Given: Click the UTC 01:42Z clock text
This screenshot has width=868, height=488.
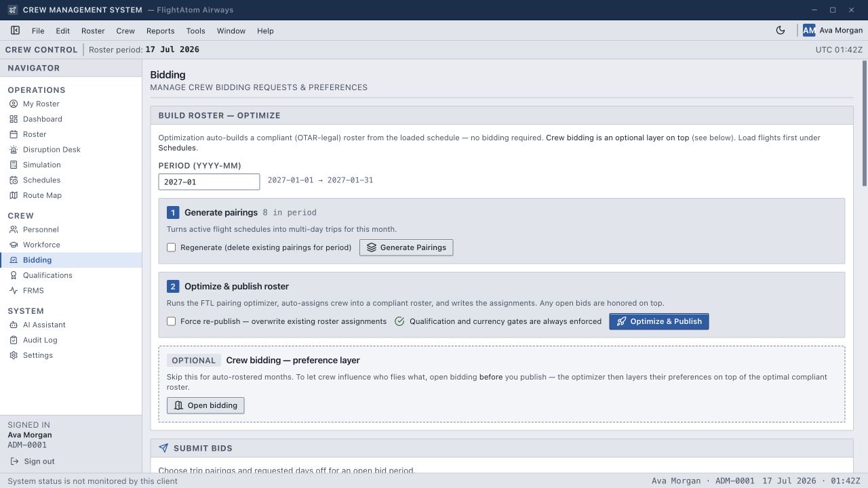Looking at the screenshot, I should (839, 50).
